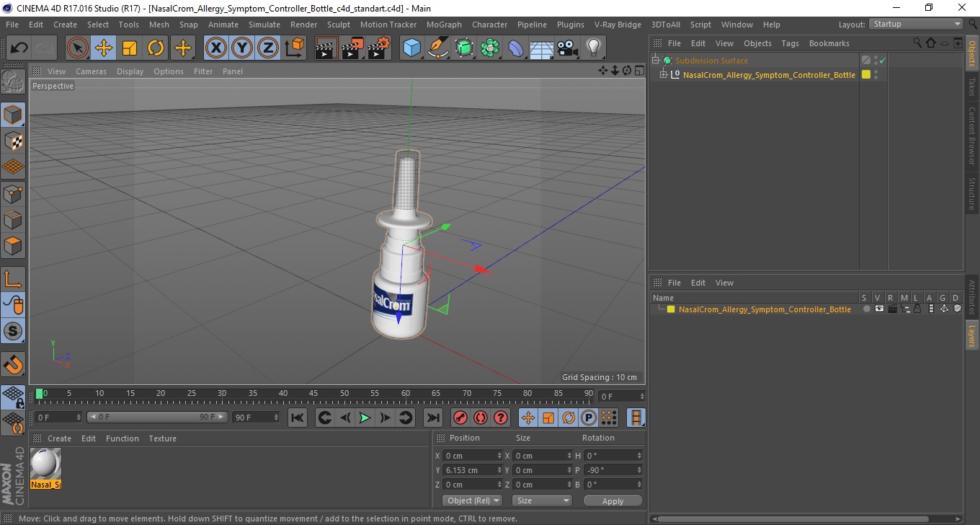Select the Nasal_S material thumbnail
This screenshot has height=525, width=980.
(x=45, y=469)
